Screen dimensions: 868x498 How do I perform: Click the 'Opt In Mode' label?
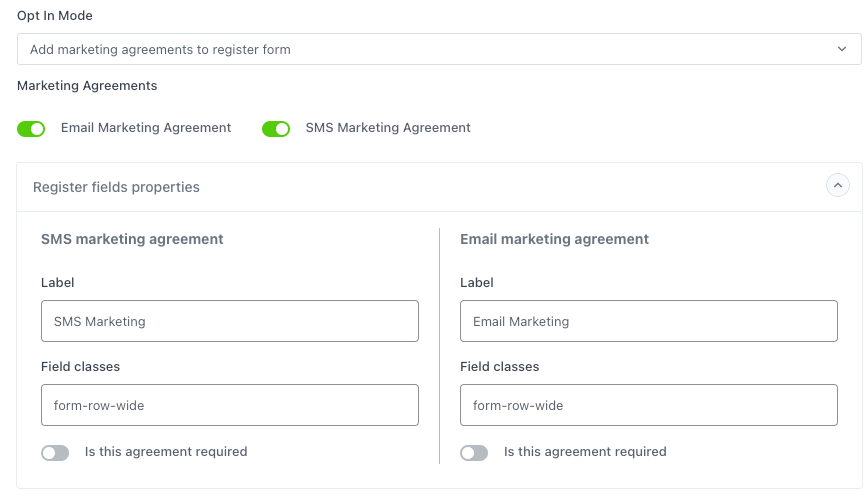point(55,15)
